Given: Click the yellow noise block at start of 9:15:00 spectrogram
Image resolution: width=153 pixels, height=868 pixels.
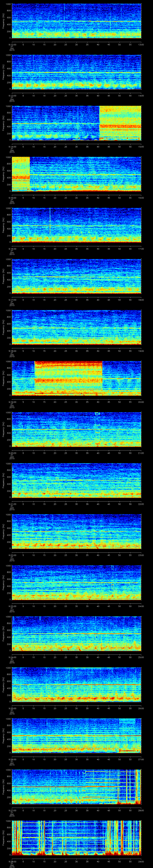Looking at the screenshot, I should tap(21, 174).
